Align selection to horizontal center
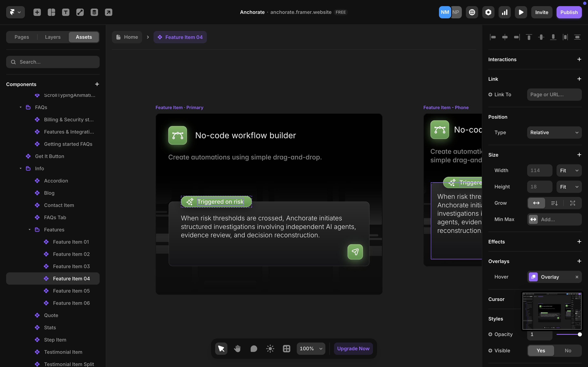The height and width of the screenshot is (367, 588). point(505,37)
